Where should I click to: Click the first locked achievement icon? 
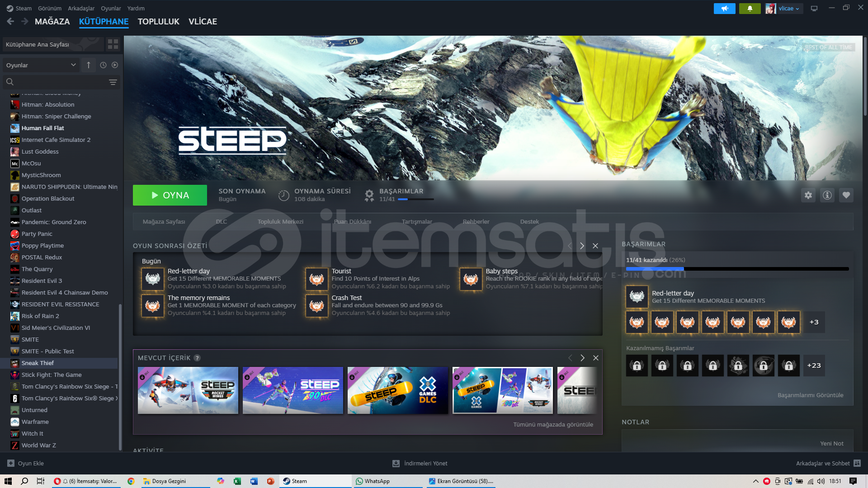pos(637,366)
